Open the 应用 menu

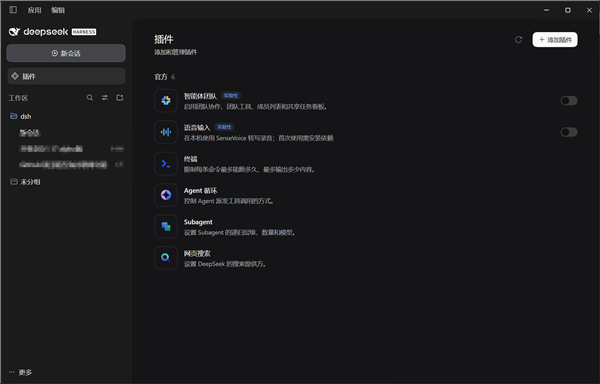34,10
